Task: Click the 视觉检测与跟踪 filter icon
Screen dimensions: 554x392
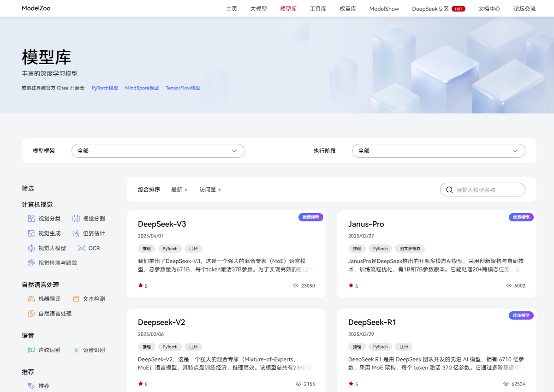Action: pyautogui.click(x=31, y=263)
